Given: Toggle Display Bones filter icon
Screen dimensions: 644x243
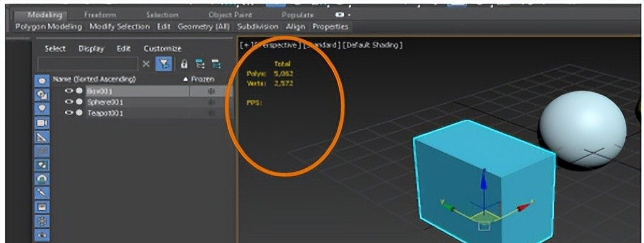Looking at the screenshot, I should (x=43, y=193).
